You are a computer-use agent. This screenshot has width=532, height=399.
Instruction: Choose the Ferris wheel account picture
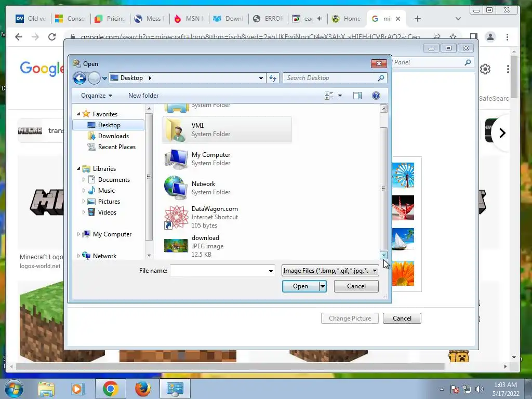tap(403, 175)
